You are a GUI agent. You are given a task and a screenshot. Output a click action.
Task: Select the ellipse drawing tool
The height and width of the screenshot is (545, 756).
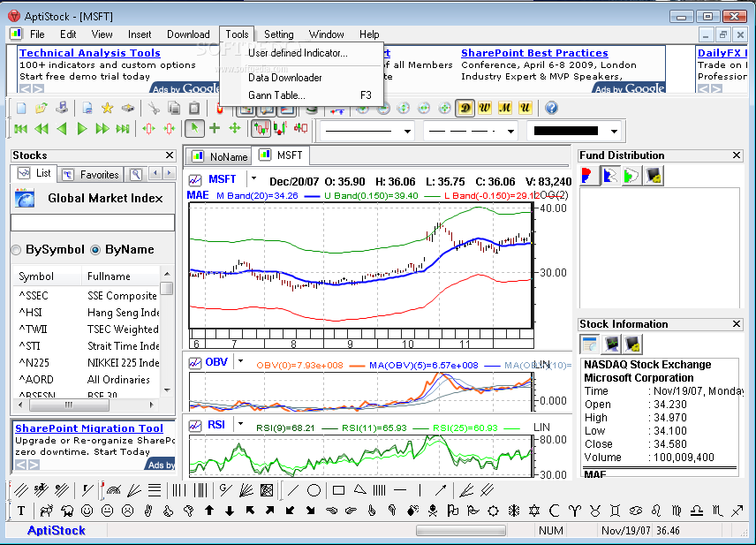pyautogui.click(x=314, y=490)
